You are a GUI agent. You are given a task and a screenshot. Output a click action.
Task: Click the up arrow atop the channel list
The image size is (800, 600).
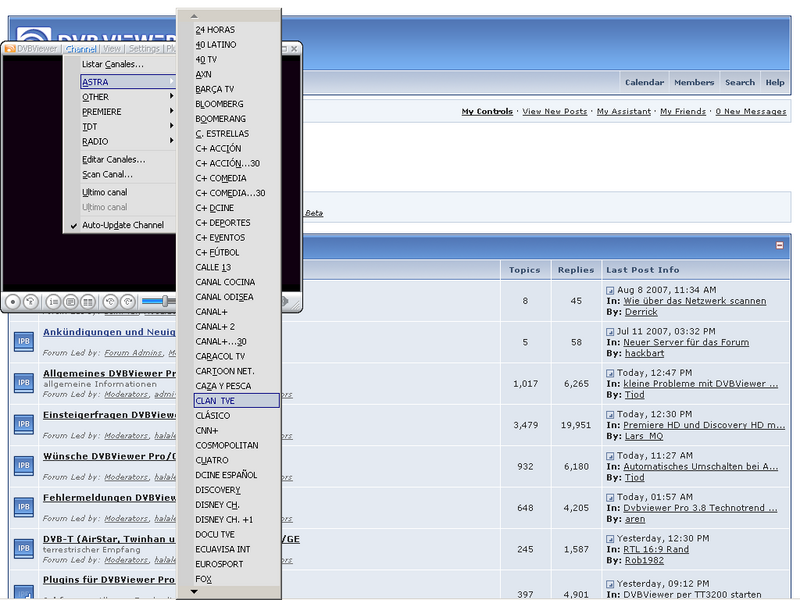[194, 16]
